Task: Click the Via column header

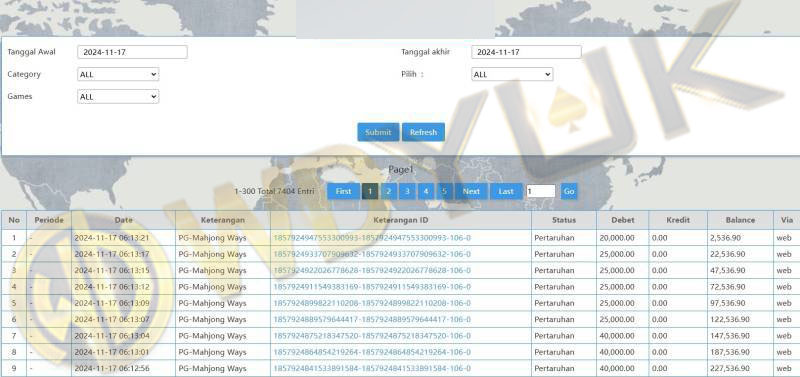Action: [787, 220]
